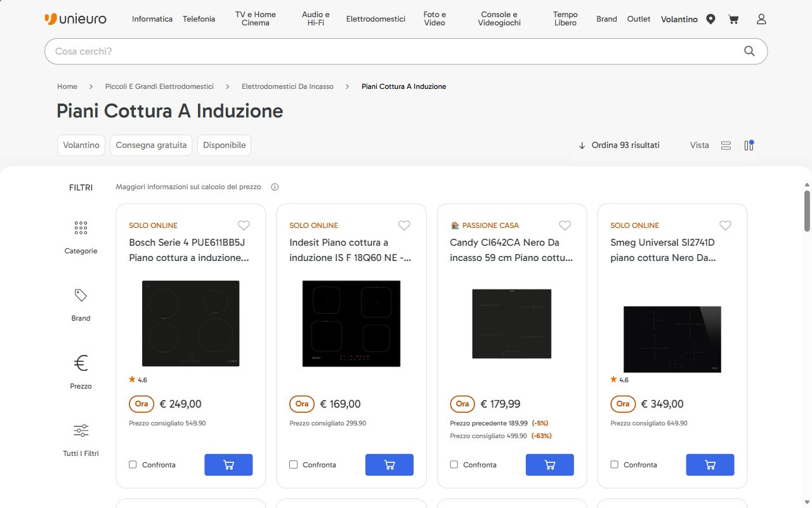Open Bosch Serie 4 PUE611BB5J product title

[x=189, y=250]
